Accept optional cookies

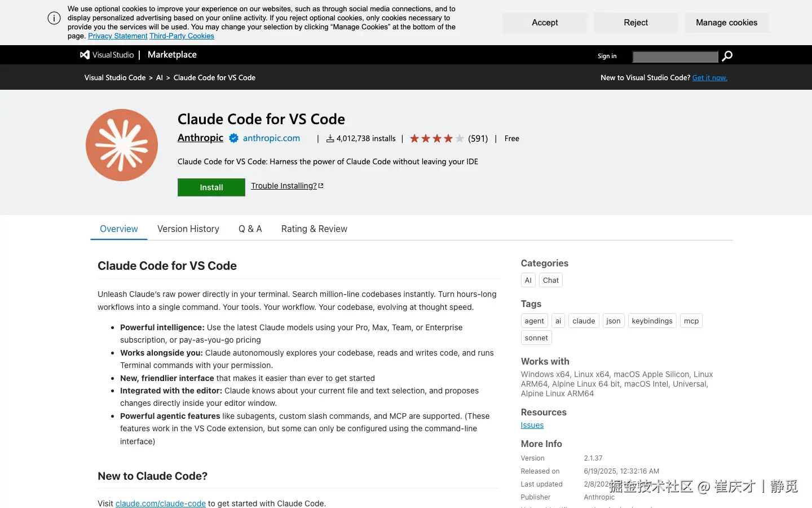(544, 23)
